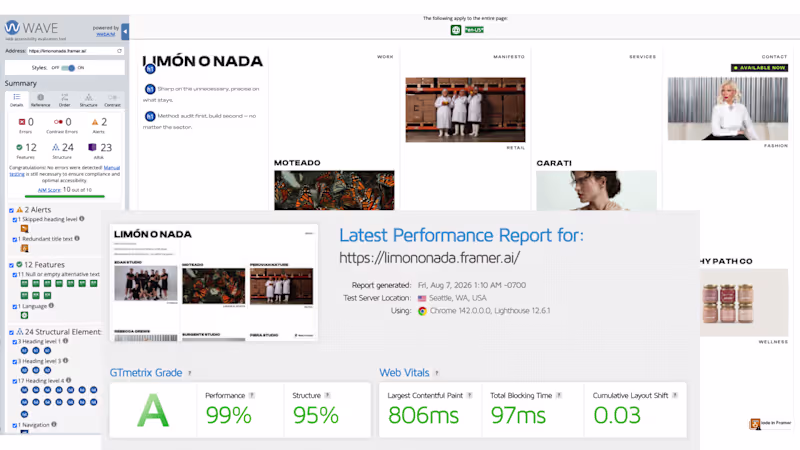Open the HYPATH CO jars image
This screenshot has height=450, width=800.
click(744, 302)
